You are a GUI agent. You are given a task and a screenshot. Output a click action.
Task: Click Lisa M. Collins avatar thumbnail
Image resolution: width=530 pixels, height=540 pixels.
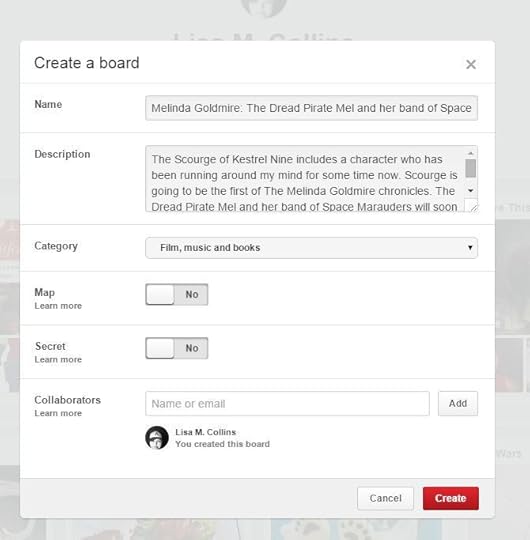pos(157,438)
